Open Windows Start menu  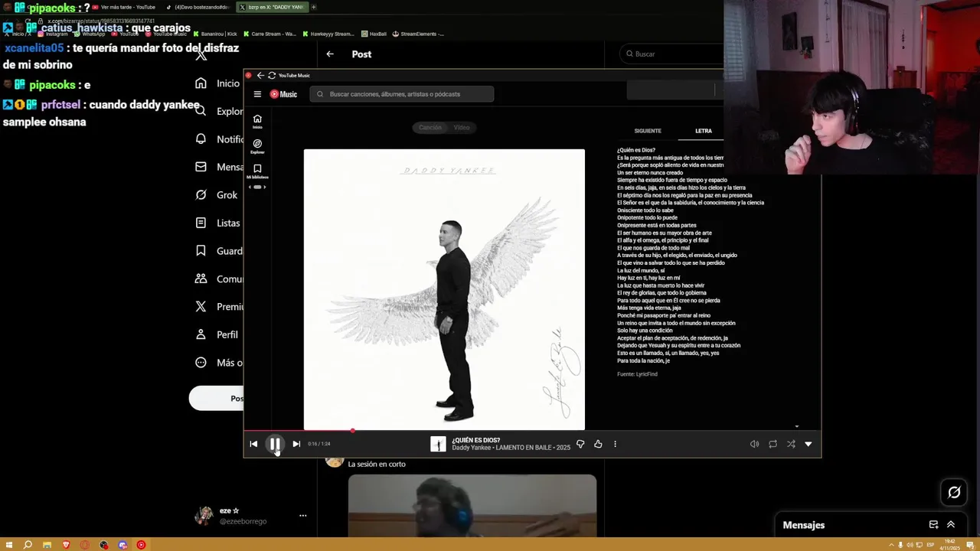9,545
